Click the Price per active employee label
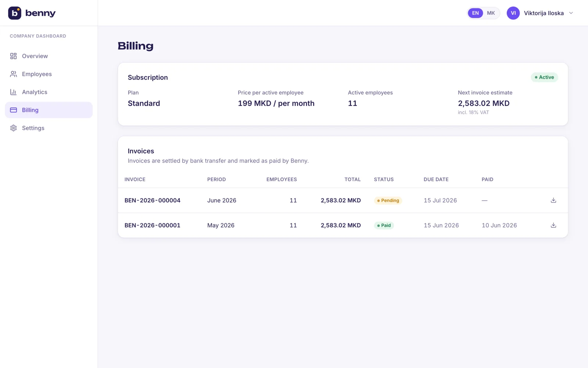 click(270, 93)
